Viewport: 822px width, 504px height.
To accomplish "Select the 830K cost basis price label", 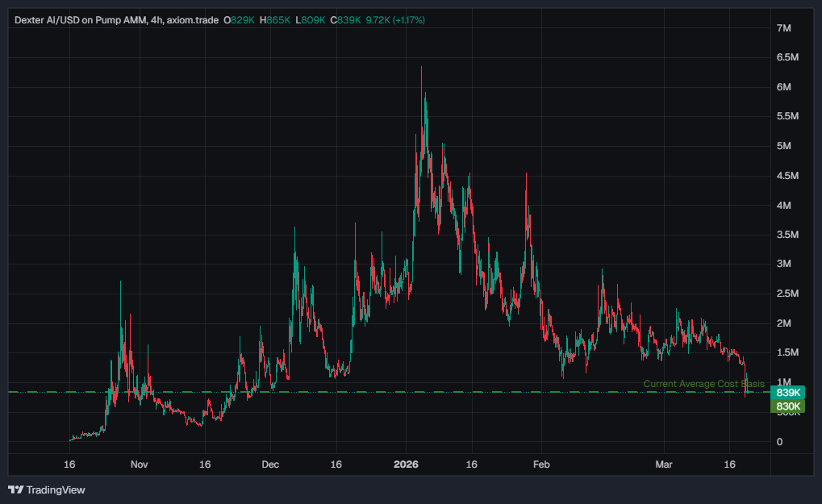I will click(788, 406).
